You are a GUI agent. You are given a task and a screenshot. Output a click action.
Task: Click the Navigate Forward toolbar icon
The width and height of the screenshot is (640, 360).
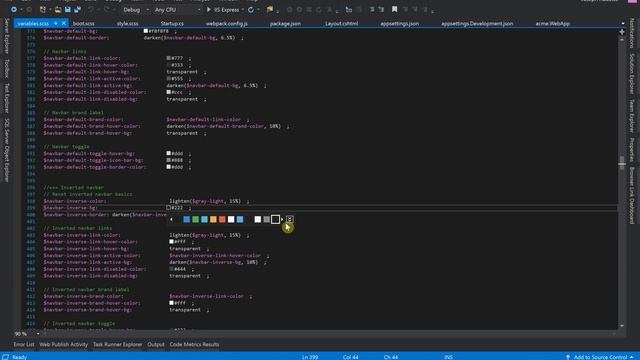pos(29,9)
